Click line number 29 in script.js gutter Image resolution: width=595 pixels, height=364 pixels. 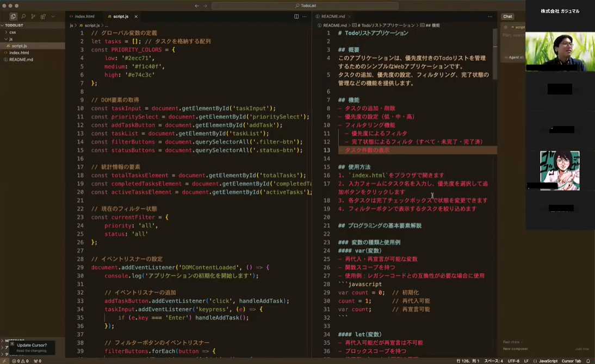80,267
